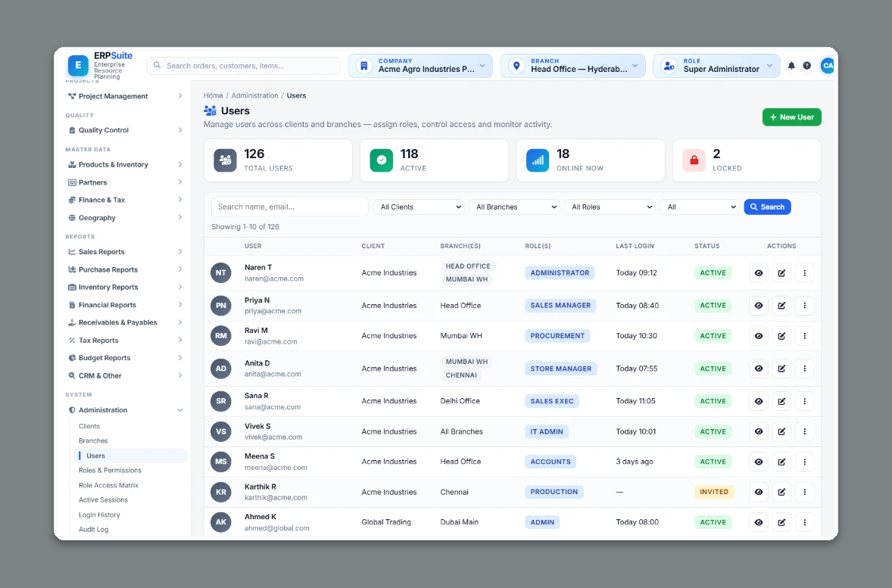
Task: View details for Naren T
Action: [x=759, y=273]
